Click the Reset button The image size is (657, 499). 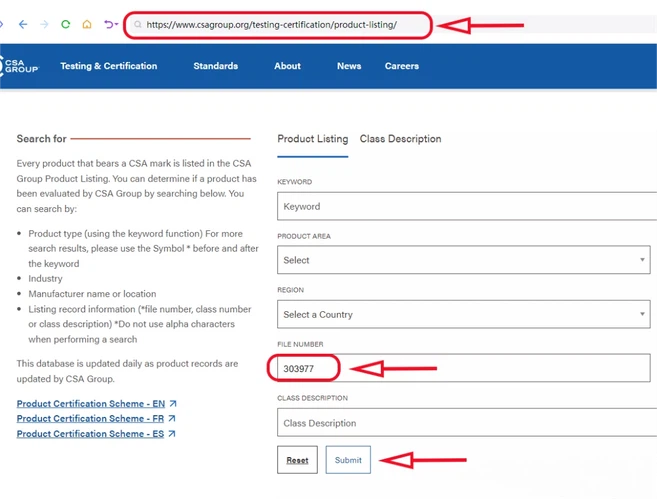(x=297, y=460)
